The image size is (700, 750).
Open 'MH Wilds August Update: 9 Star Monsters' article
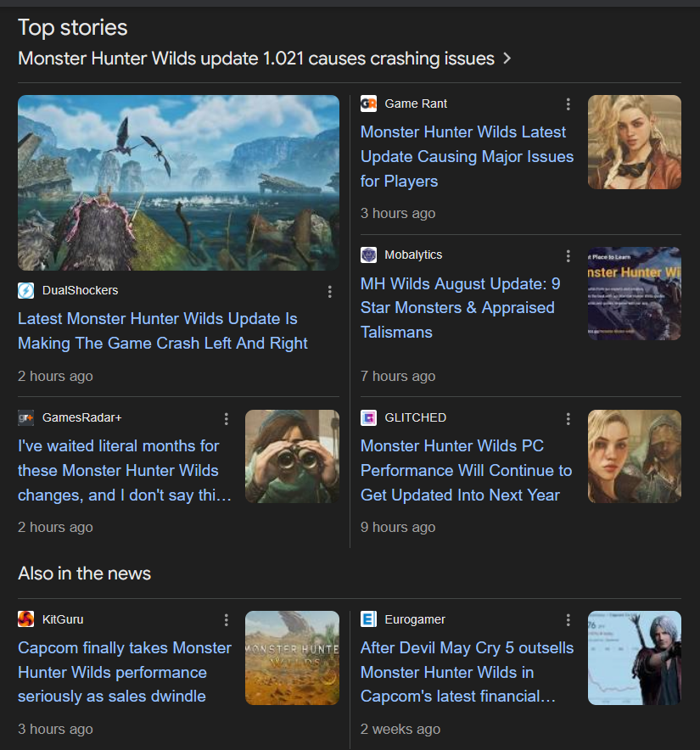[x=460, y=308]
